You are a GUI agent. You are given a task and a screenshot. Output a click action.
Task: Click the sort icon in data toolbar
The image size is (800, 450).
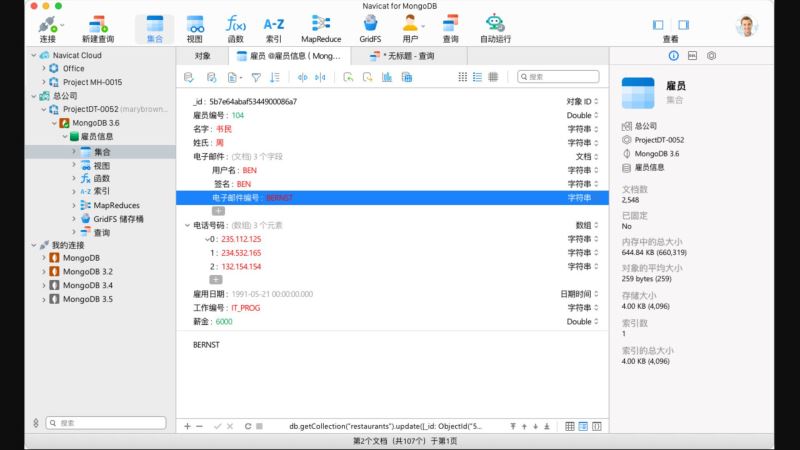click(x=275, y=77)
